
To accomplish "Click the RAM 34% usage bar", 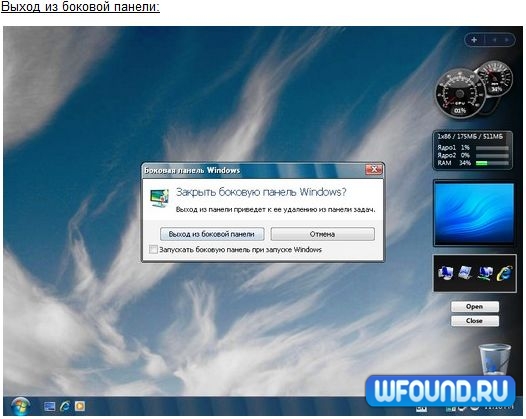I will click(x=492, y=163).
